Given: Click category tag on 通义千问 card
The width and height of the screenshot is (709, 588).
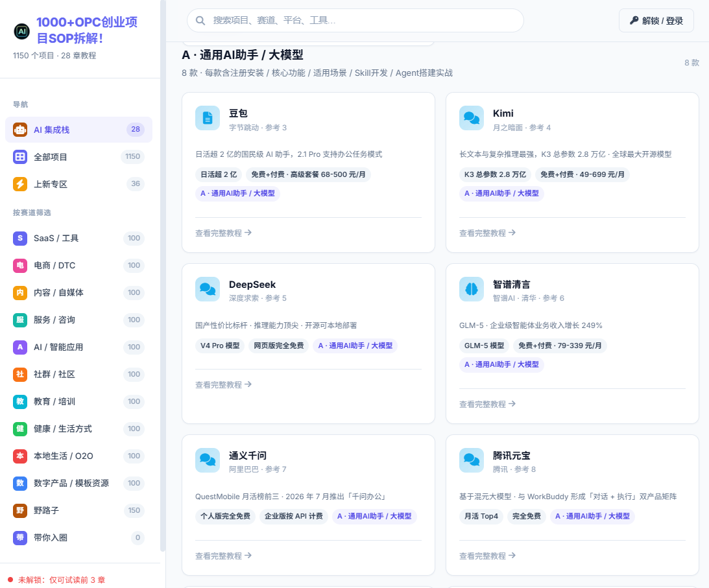Looking at the screenshot, I should tap(374, 516).
